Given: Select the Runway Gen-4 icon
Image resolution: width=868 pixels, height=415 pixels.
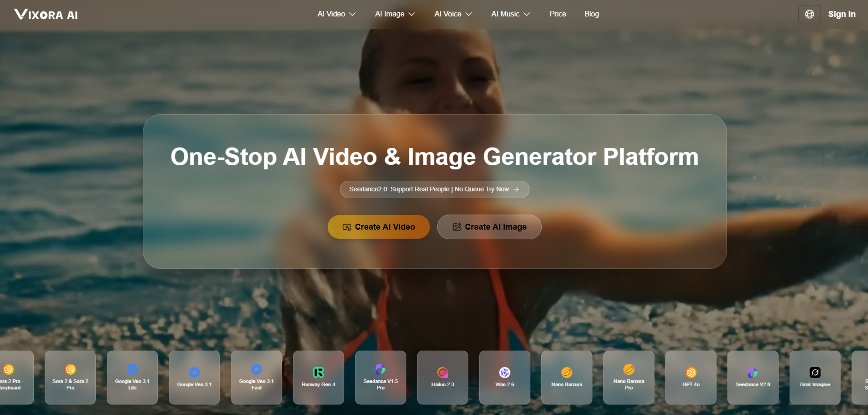Looking at the screenshot, I should click(x=318, y=372).
